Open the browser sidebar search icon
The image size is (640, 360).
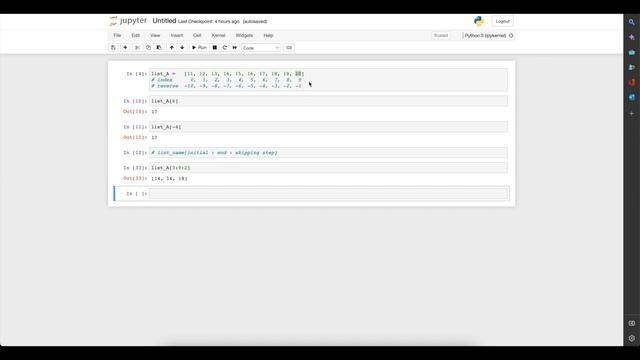coord(632,22)
